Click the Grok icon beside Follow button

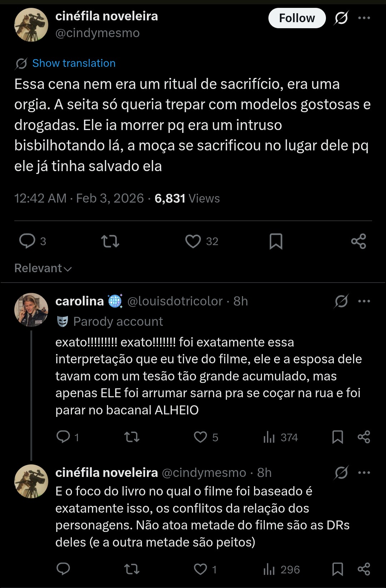coord(341,18)
